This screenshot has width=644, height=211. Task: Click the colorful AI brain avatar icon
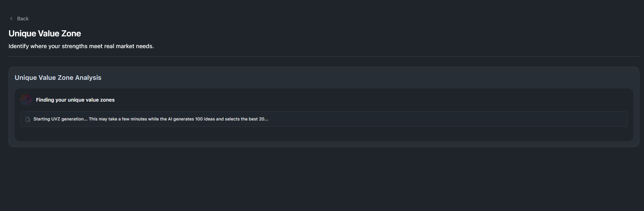pyautogui.click(x=26, y=100)
